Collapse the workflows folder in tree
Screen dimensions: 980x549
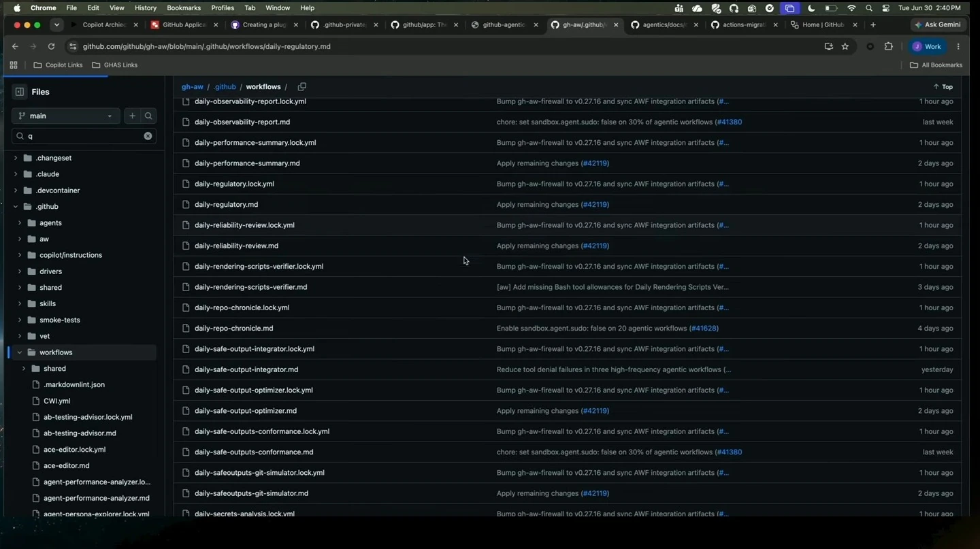tap(20, 352)
